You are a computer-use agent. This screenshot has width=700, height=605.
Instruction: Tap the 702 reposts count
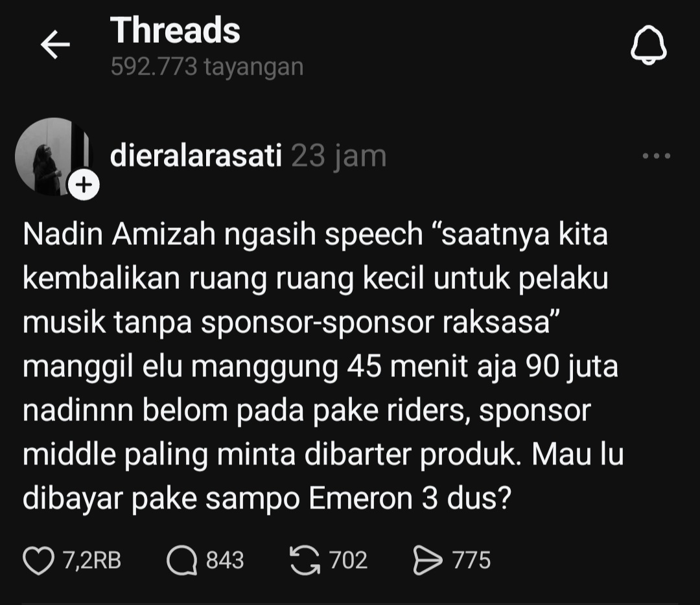pos(348,560)
